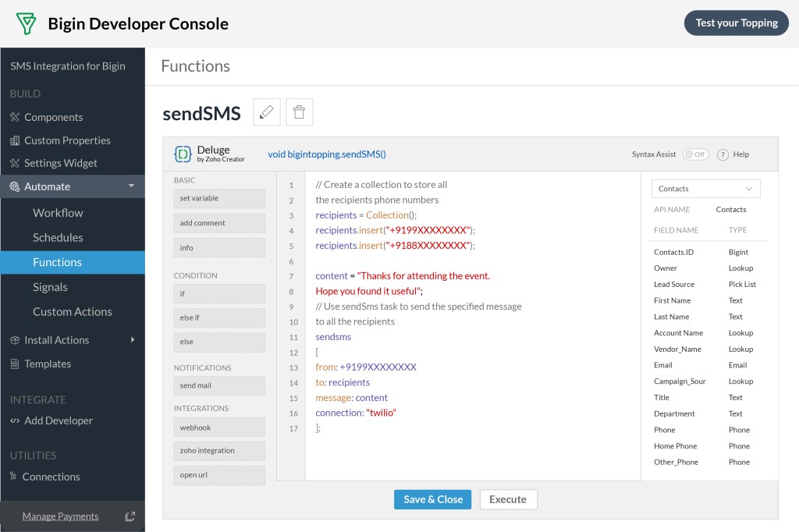Go to the Workflow menu item

(x=58, y=213)
